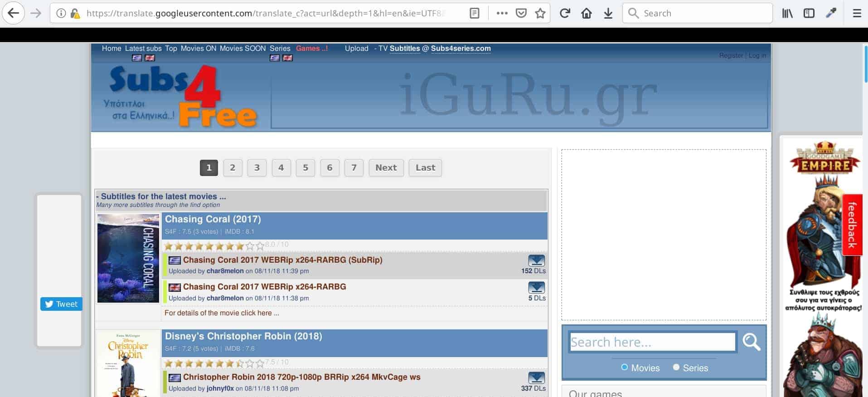This screenshot has height=397, width=868.
Task: Click the Log in link
Action: [757, 55]
